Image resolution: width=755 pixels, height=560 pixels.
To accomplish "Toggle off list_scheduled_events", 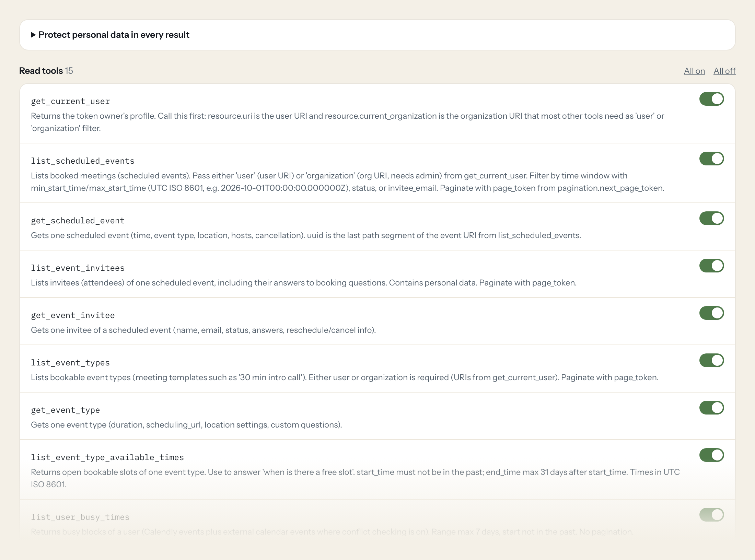I will point(711,159).
